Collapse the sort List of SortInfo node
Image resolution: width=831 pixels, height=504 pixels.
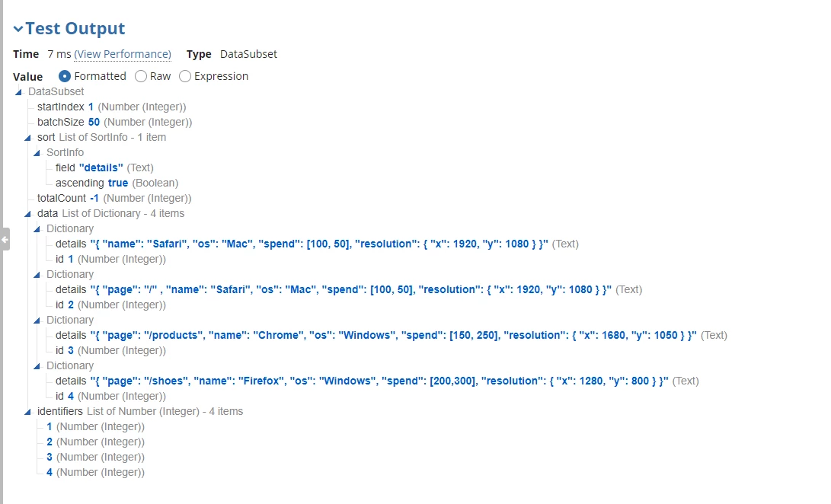coord(27,138)
